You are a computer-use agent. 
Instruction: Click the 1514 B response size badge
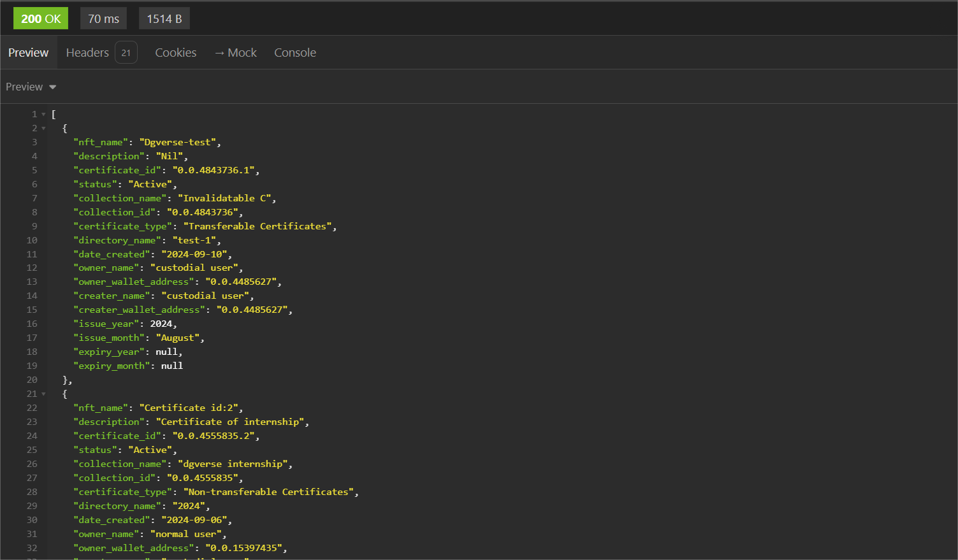pyautogui.click(x=164, y=18)
